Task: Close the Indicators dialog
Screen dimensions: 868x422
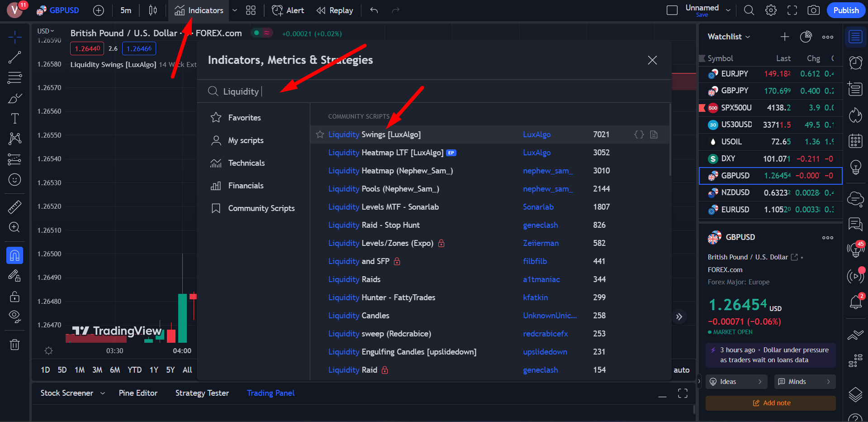Action: click(x=652, y=60)
